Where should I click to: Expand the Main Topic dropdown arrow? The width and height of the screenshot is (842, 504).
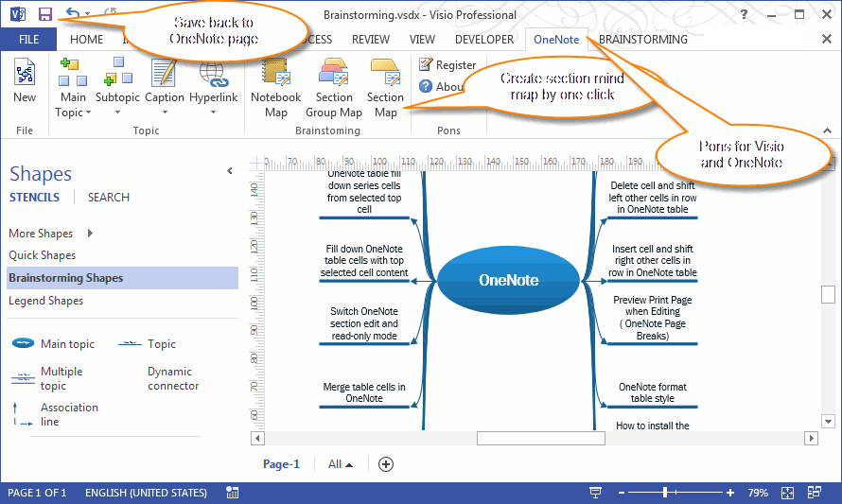[88, 113]
